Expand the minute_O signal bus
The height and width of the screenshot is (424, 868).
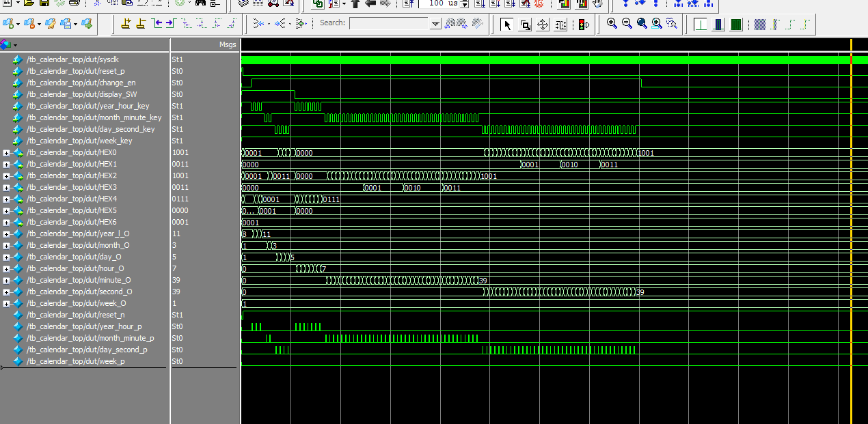pos(6,281)
